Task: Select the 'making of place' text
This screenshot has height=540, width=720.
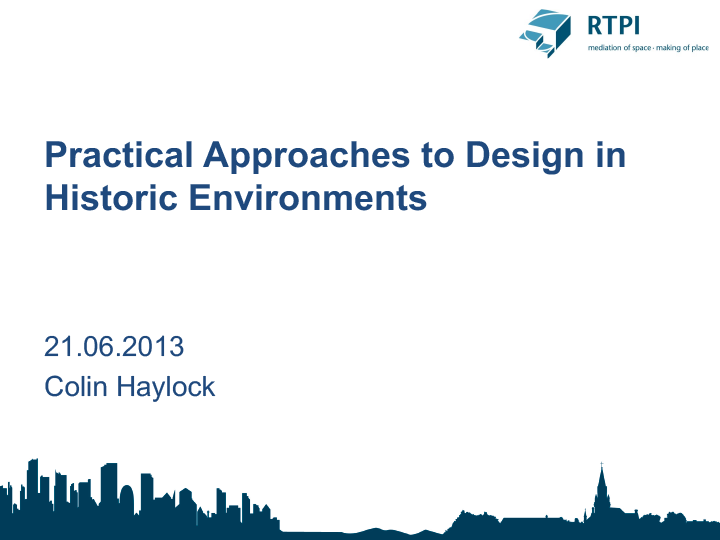Action: click(683, 47)
